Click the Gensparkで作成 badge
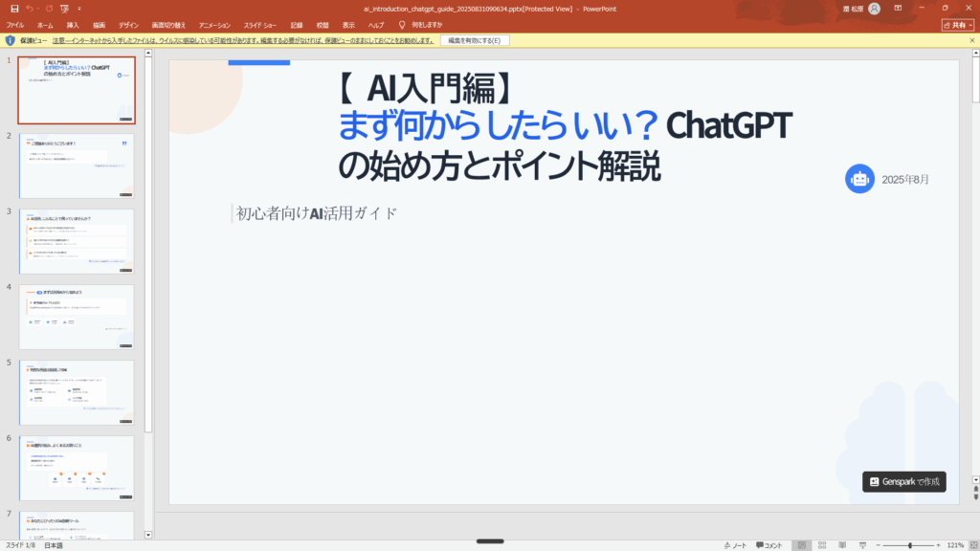980x551 pixels. pyautogui.click(x=904, y=482)
